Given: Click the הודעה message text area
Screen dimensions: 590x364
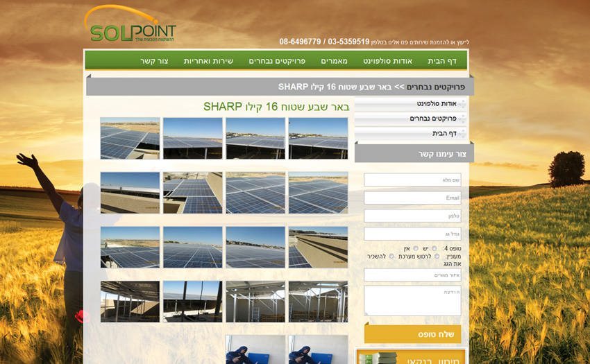Looking at the screenshot, I should coord(412,300).
